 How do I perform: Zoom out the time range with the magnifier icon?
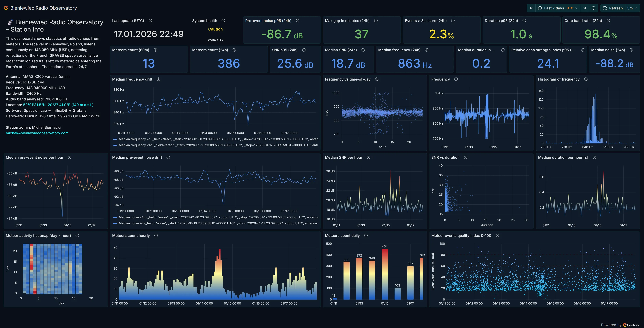coord(594,8)
